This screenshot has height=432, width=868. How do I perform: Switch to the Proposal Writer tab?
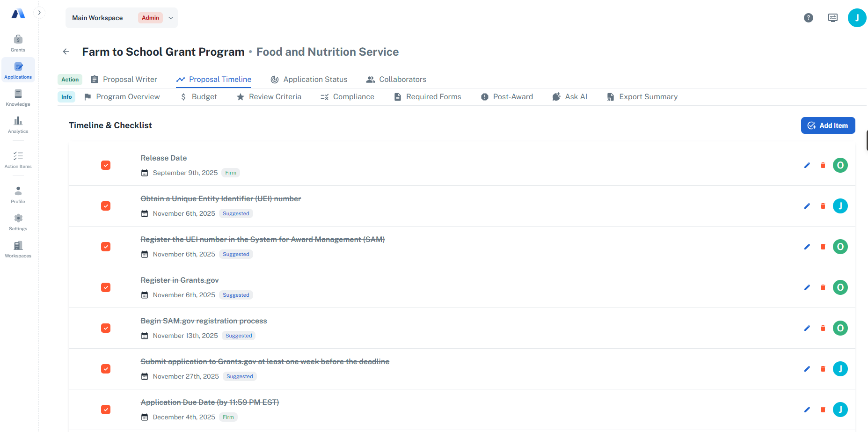coord(124,80)
